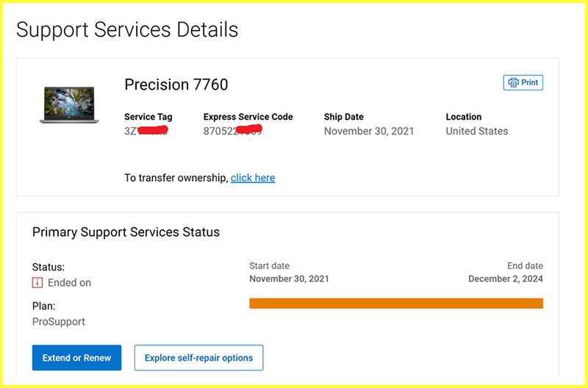Click the Express Service Code label

[248, 117]
